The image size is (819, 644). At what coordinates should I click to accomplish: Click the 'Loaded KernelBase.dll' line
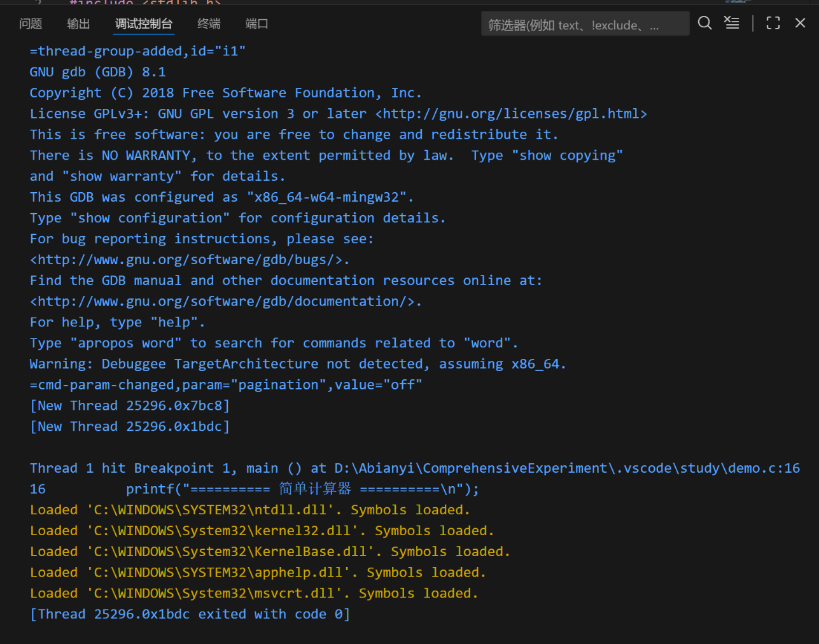point(270,552)
